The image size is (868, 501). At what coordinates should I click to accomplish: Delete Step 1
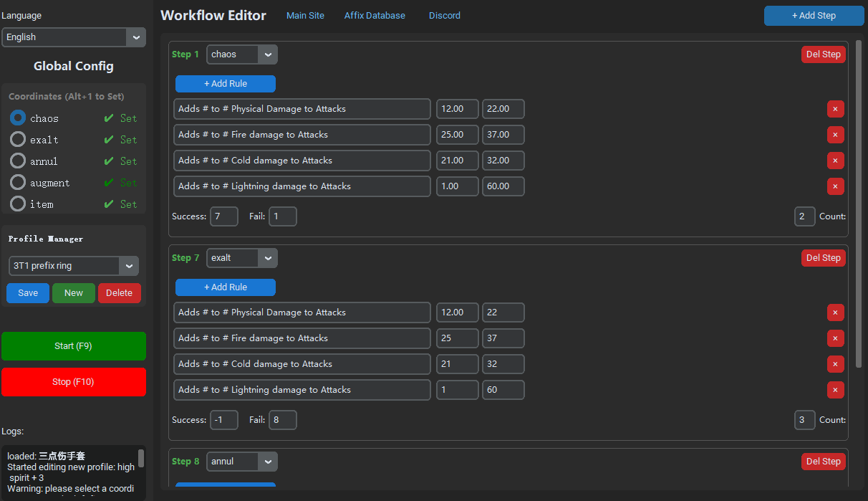[x=824, y=54]
